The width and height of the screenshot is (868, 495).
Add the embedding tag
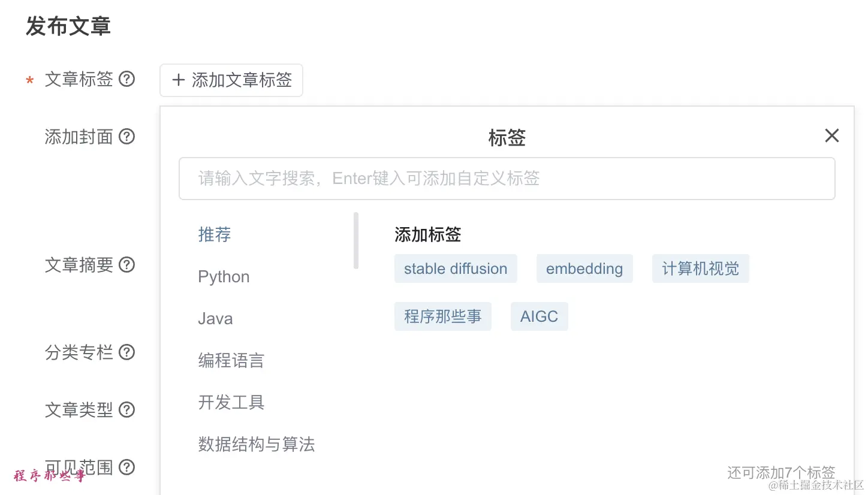tap(584, 268)
